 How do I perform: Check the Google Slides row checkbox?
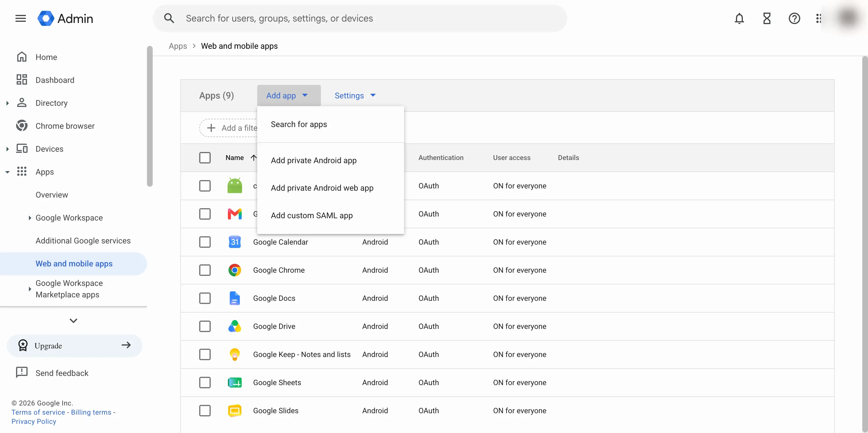pyautogui.click(x=205, y=410)
